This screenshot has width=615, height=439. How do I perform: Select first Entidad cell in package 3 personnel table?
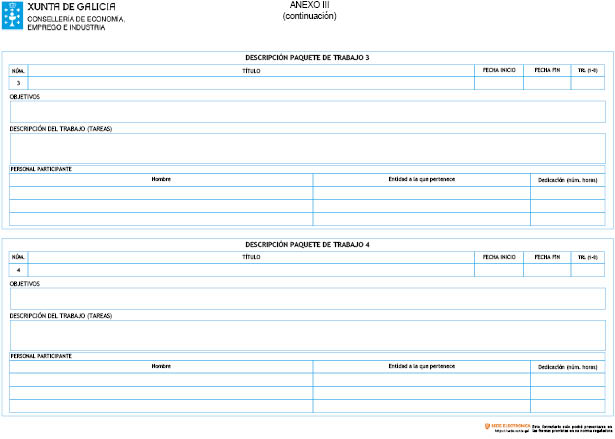click(x=422, y=193)
